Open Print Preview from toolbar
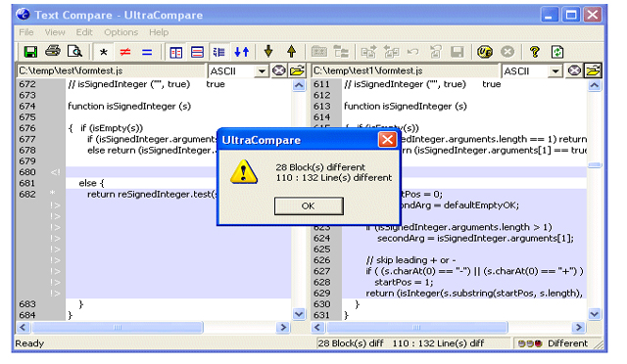The height and width of the screenshot is (364, 627). tap(74, 52)
